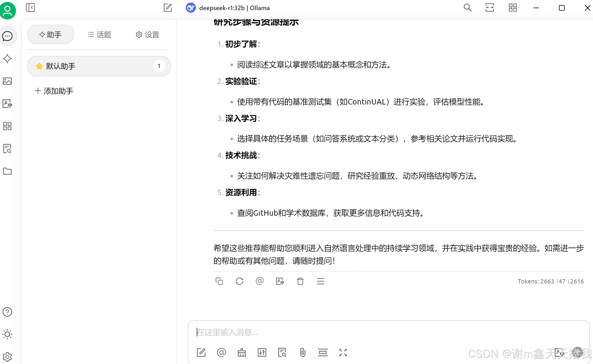Open knowledge base icon in left sidebar
This screenshot has height=364, width=593.
pyautogui.click(x=7, y=149)
